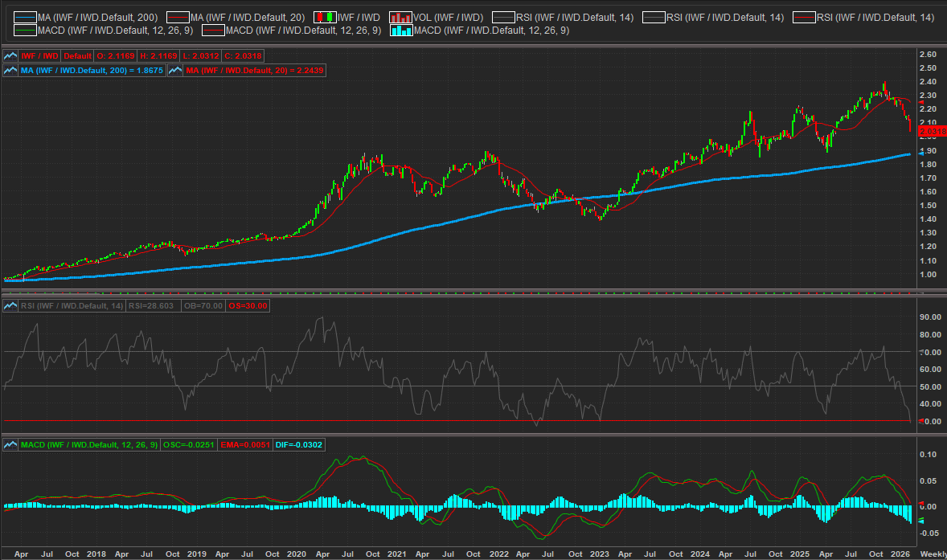Open the Weekly interval selector

click(x=933, y=554)
